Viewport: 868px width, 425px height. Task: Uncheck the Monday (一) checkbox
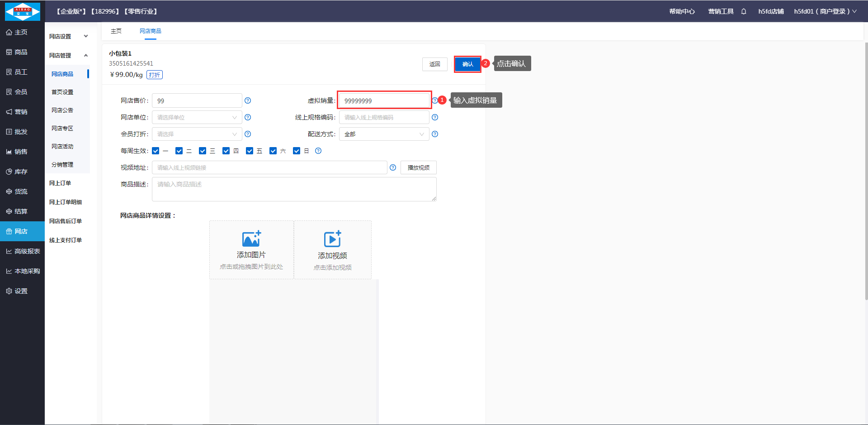click(x=156, y=151)
